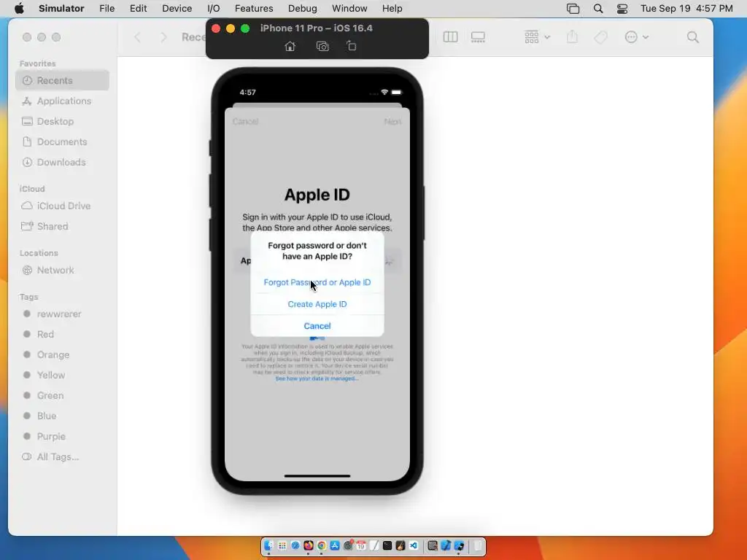Click the Finder tags icon
Screen dimensions: 747x560
click(x=601, y=37)
